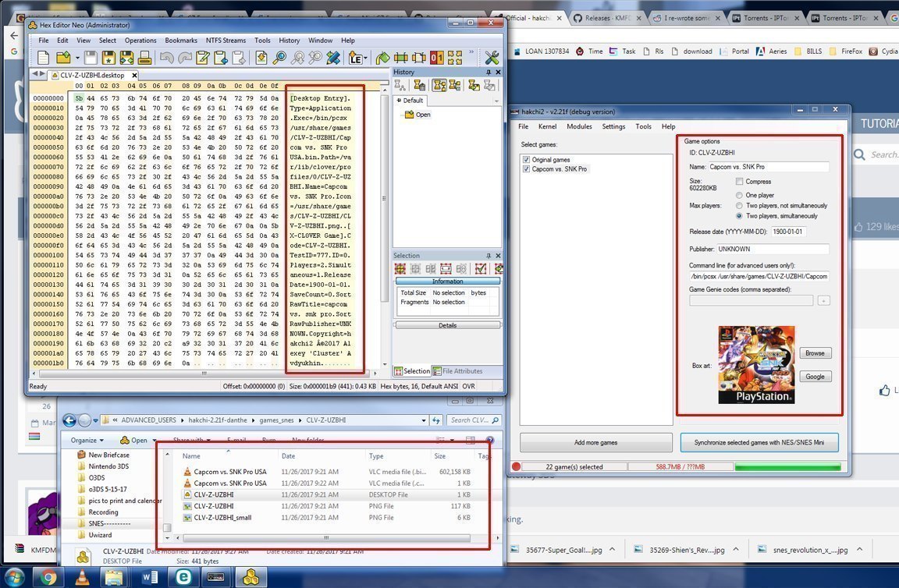Click the wrench and screwdriver settings icon

click(492, 57)
